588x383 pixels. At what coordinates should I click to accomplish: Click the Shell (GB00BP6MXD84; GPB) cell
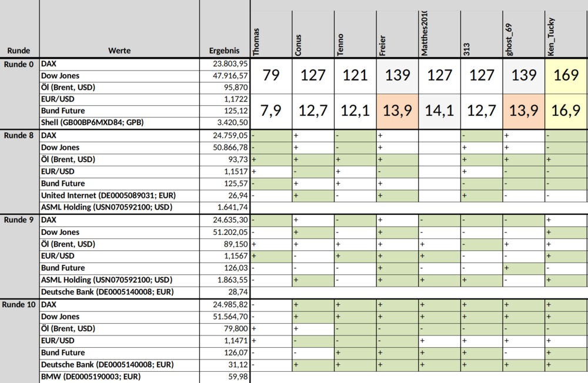[x=119, y=123]
